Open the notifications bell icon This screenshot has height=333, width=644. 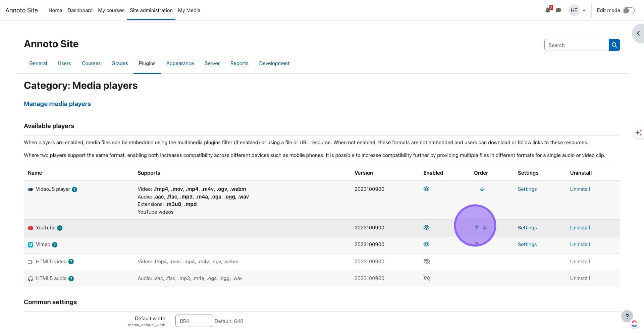point(548,10)
